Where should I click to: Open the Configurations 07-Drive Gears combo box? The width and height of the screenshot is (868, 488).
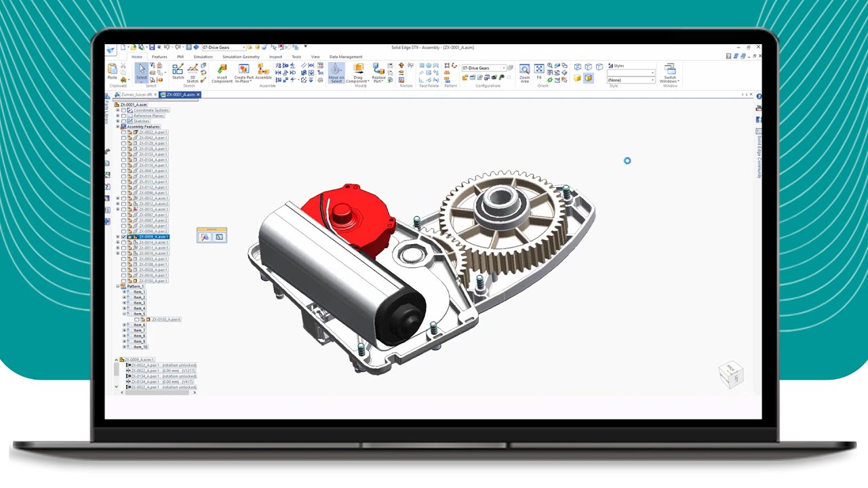[484, 68]
